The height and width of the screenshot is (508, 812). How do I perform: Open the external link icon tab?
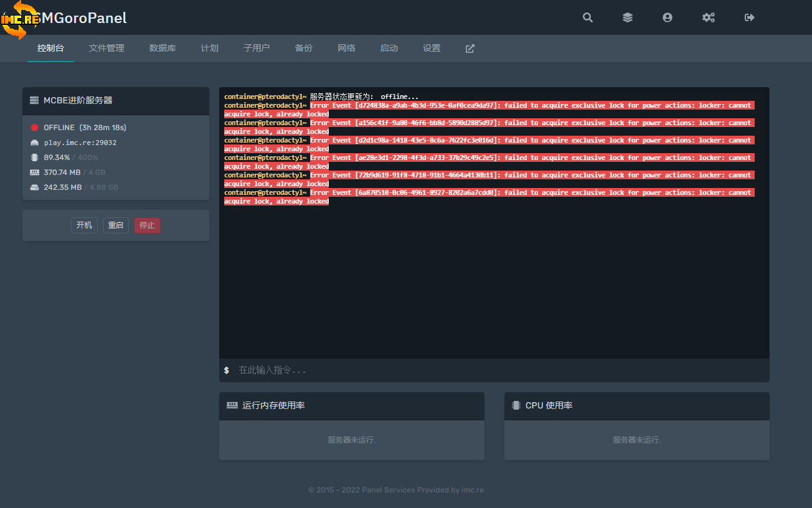click(470, 49)
